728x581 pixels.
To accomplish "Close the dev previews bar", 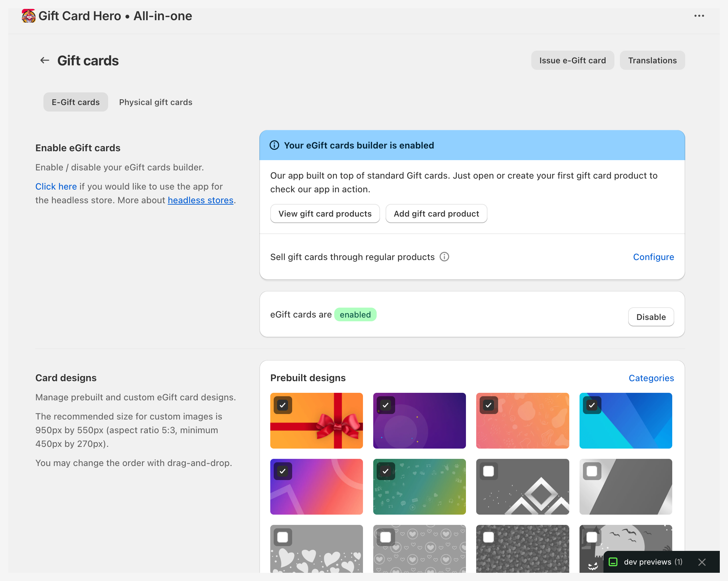I will coord(702,562).
